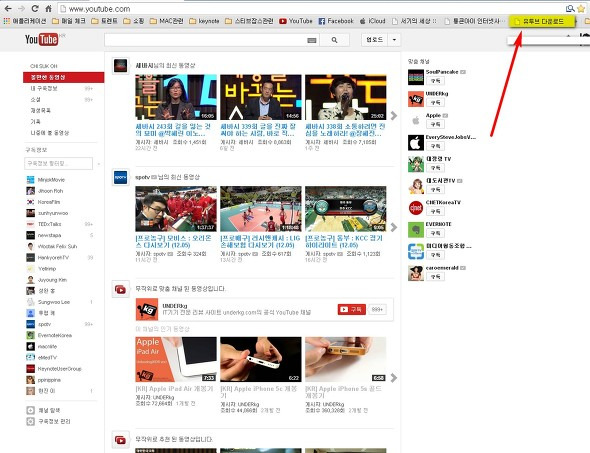Click the subscription filter text box
Image resolution: width=590 pixels, height=453 pixels.
pyautogui.click(x=58, y=163)
